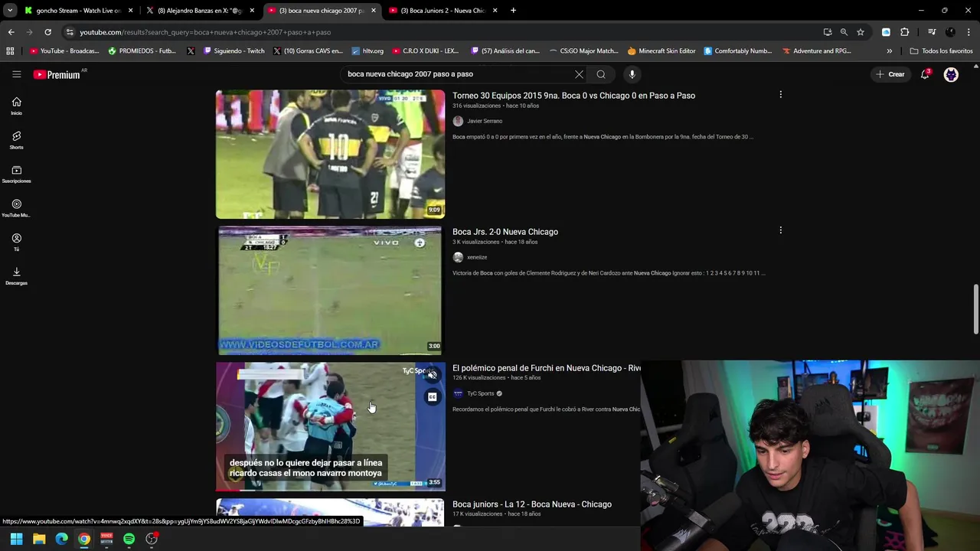Open the Todos los favoritos folder

coord(941,51)
